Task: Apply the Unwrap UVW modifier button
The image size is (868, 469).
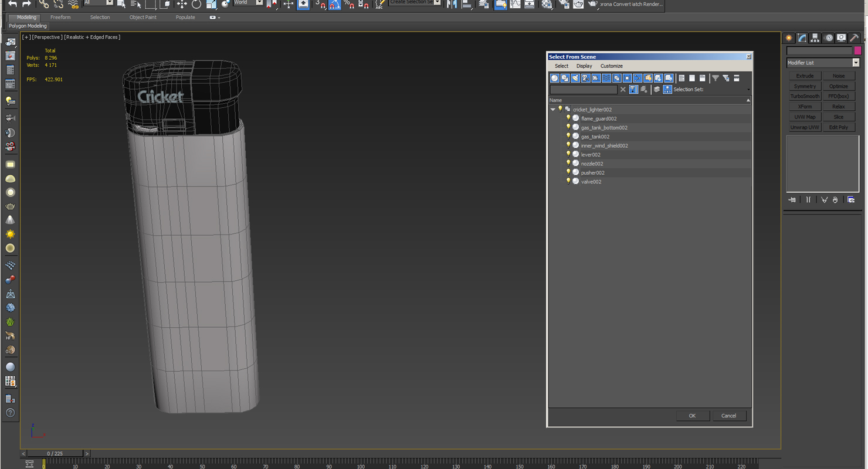Action: [x=805, y=127]
